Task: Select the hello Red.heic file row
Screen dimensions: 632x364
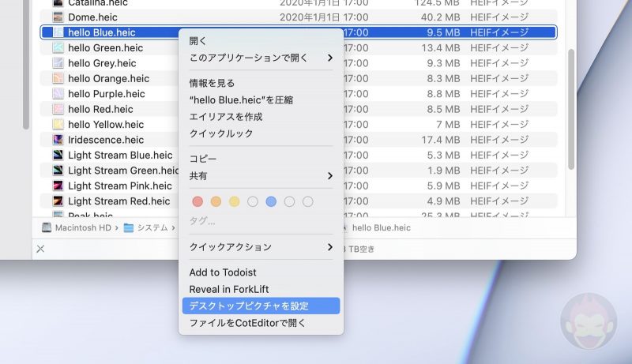Action: click(x=299, y=109)
